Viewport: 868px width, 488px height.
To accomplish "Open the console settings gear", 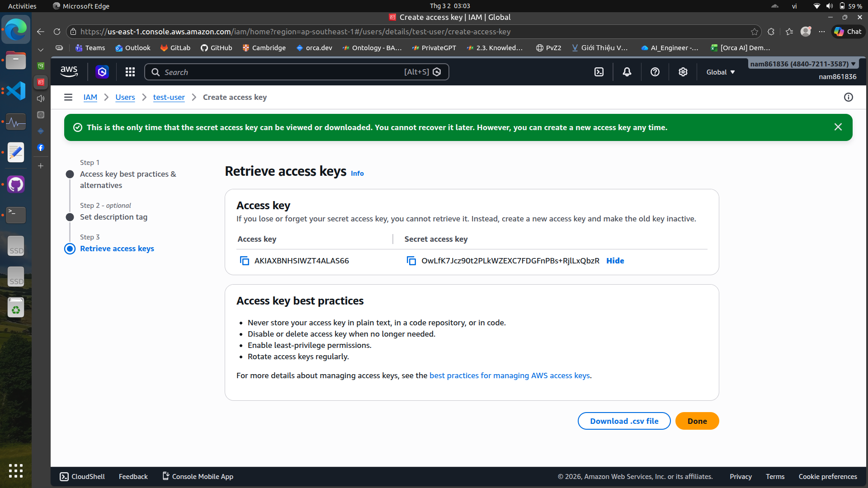I will click(x=683, y=72).
